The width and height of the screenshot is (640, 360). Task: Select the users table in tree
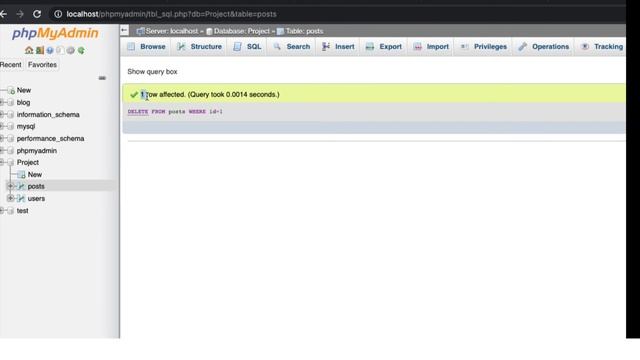[36, 198]
